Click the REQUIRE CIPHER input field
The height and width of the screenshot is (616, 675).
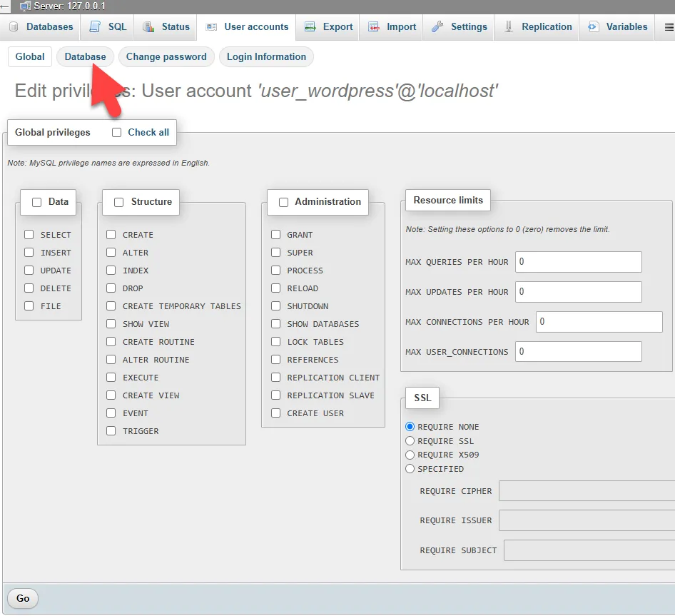click(587, 491)
